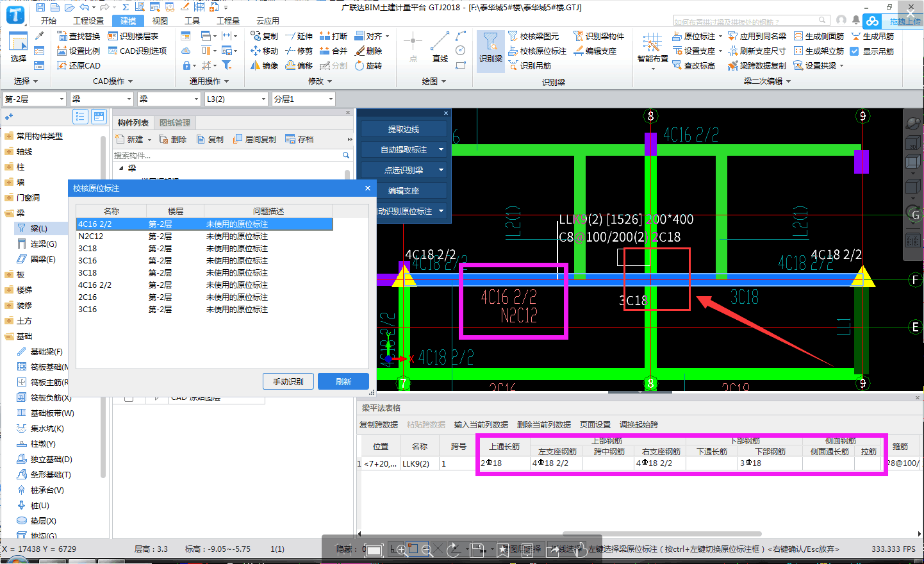Click the 2C16 row in check list
Screen dimensions: 924x564
click(x=204, y=297)
